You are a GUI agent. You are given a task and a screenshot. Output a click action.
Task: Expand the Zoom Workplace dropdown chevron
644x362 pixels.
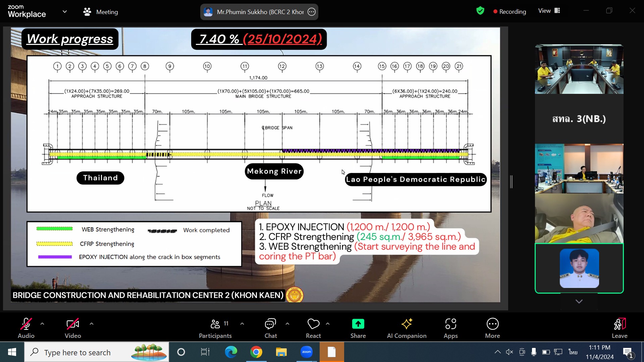65,12
